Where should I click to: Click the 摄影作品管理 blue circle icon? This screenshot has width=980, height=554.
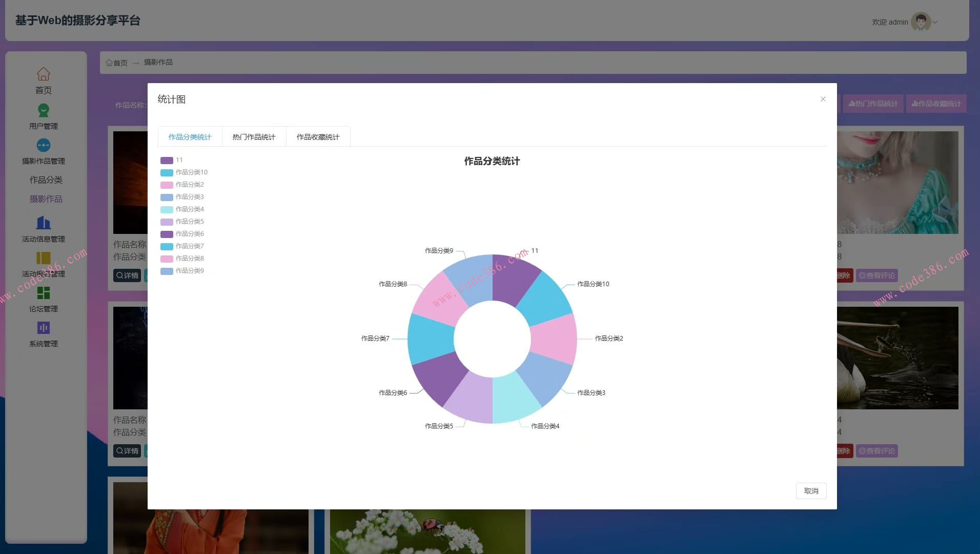tap(44, 145)
